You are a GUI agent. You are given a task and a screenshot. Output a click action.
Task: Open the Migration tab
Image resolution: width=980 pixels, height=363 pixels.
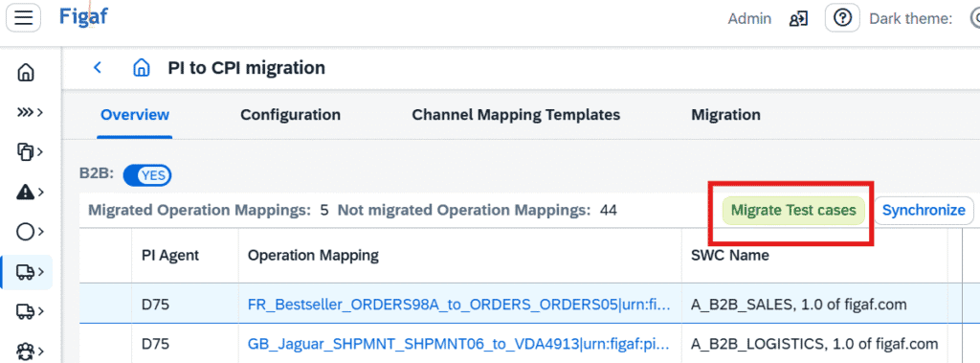725,115
